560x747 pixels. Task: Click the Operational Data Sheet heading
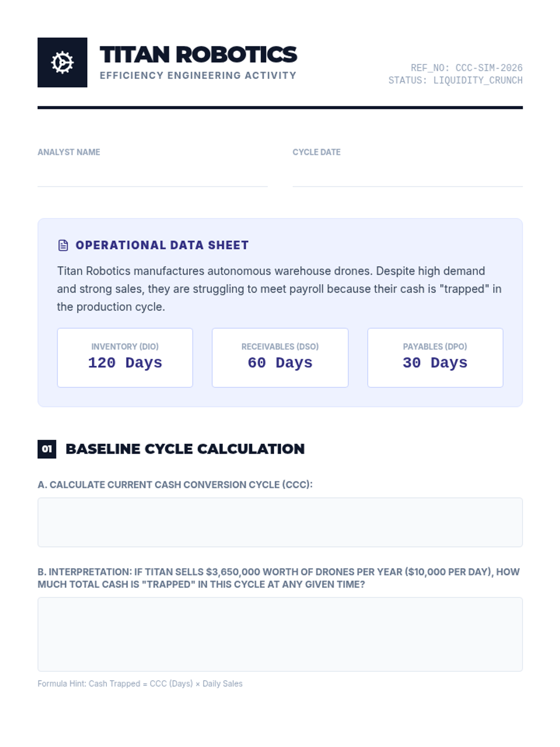coord(162,245)
